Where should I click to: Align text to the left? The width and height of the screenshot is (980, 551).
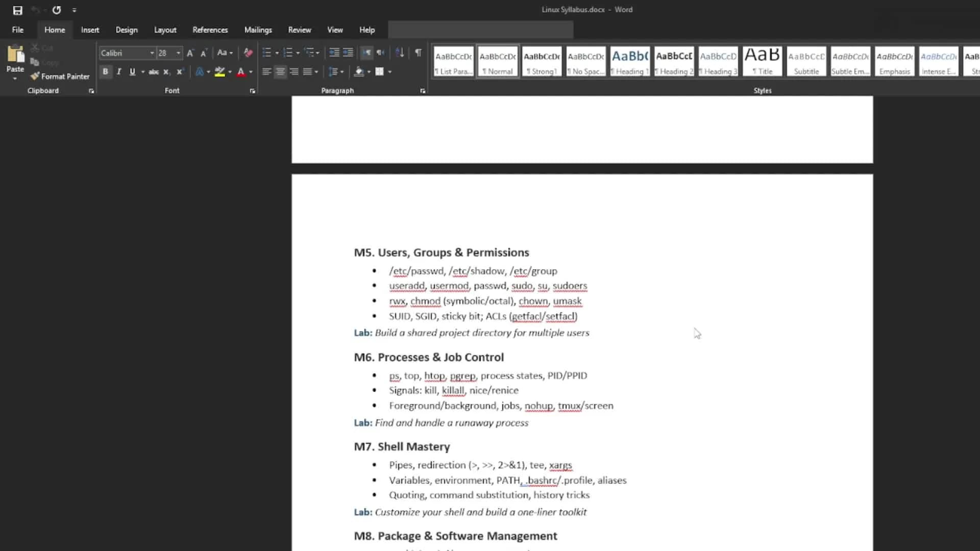tap(266, 72)
